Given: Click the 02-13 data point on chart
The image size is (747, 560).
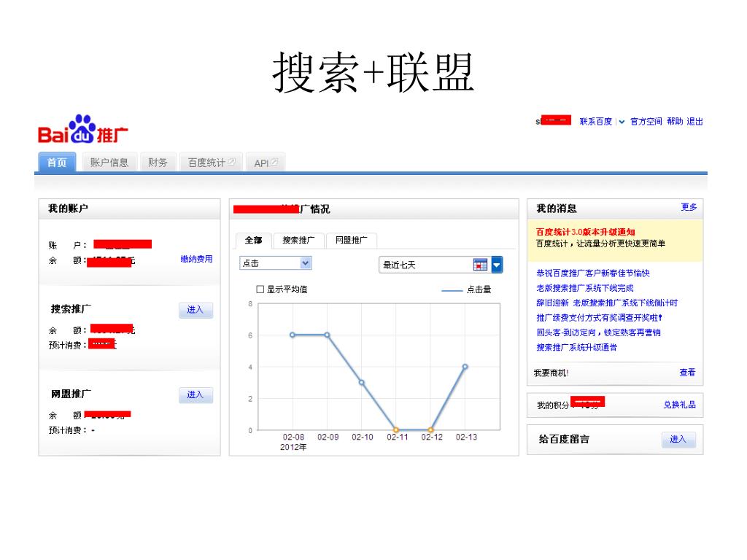Looking at the screenshot, I should [x=465, y=367].
